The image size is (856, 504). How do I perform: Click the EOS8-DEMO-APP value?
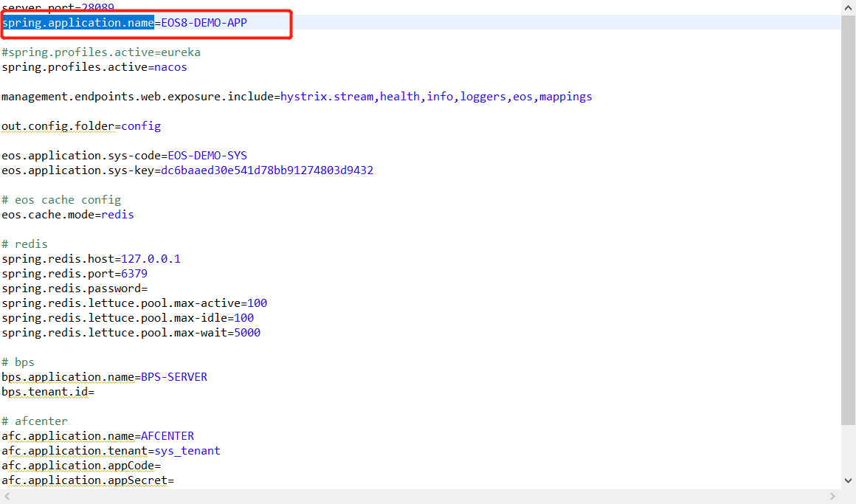[204, 23]
